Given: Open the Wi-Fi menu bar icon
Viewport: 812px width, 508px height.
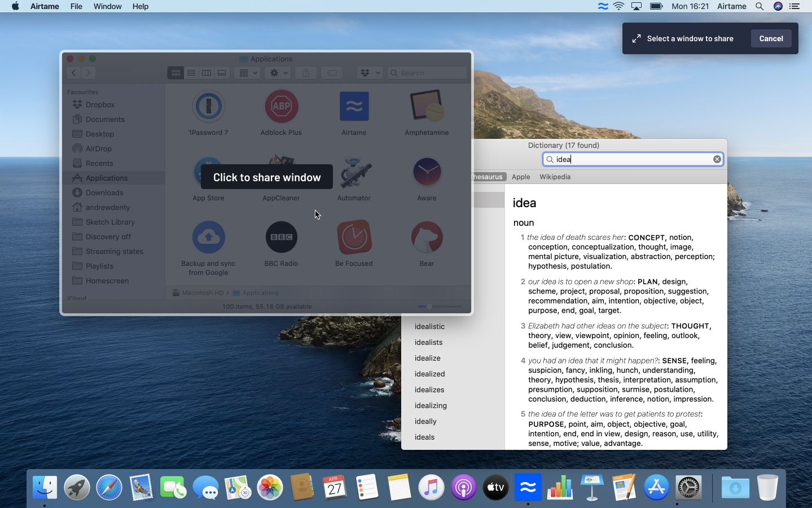Looking at the screenshot, I should [619, 6].
